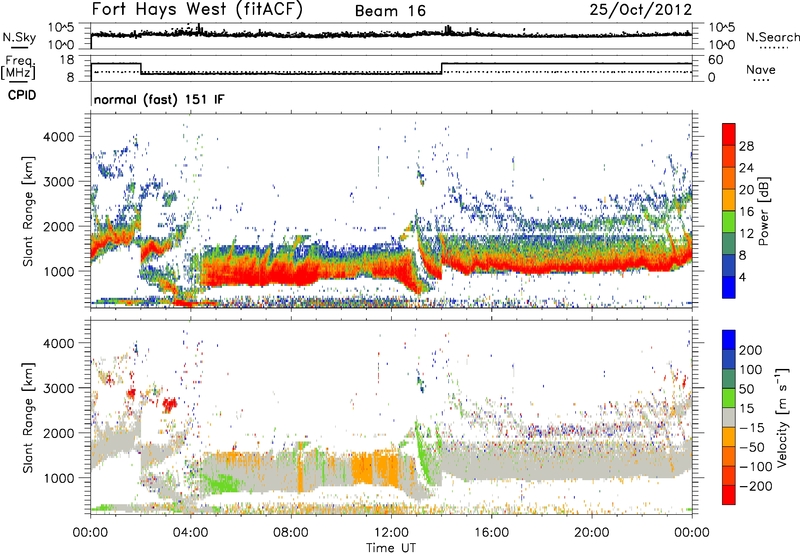Select the '60' tick on Nave axis
The height and width of the screenshot is (554, 800).
pos(716,60)
